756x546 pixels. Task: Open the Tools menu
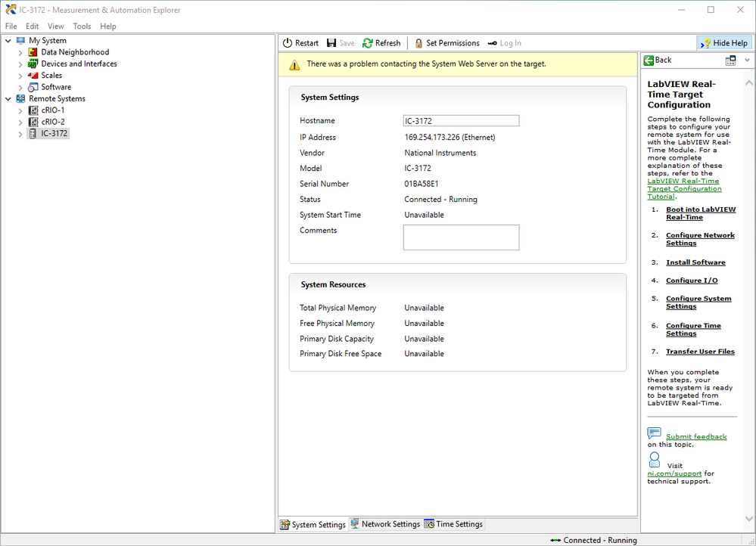pyautogui.click(x=82, y=26)
